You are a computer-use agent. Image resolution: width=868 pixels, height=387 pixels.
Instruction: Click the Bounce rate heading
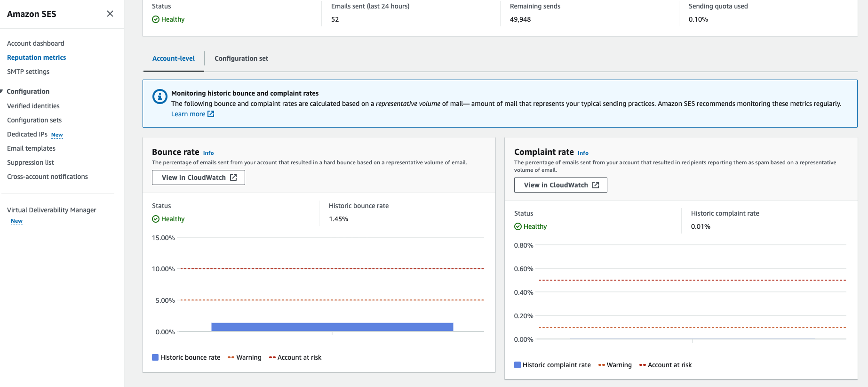tap(175, 152)
